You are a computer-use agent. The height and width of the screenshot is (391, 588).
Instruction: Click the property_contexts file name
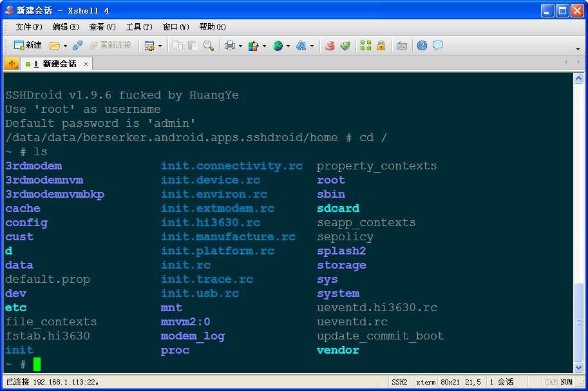[377, 166]
